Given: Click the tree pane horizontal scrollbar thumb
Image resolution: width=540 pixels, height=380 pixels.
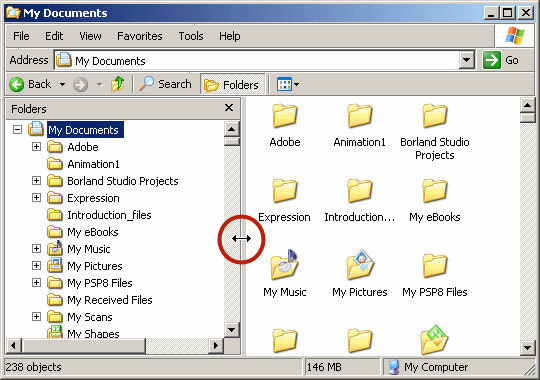Looking at the screenshot, I should (84, 345).
